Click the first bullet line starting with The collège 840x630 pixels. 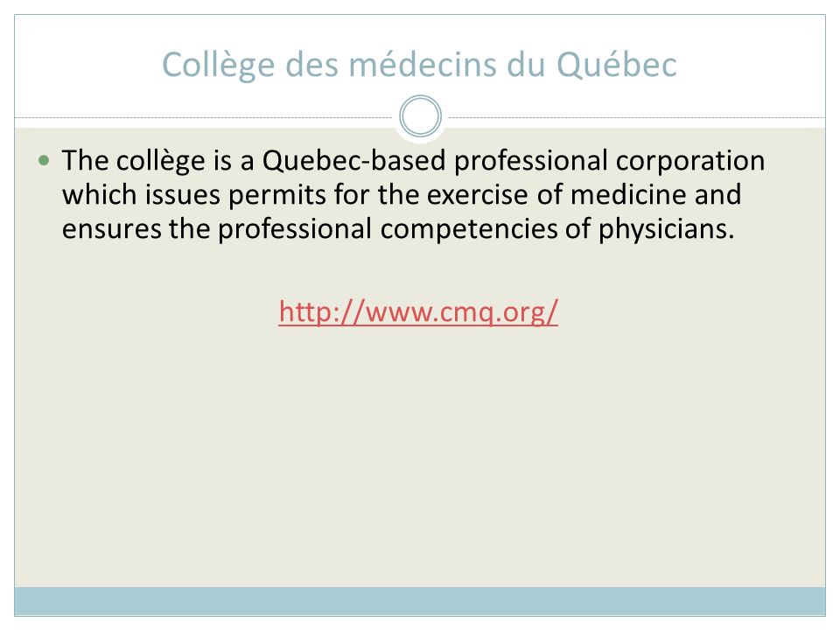(x=413, y=161)
